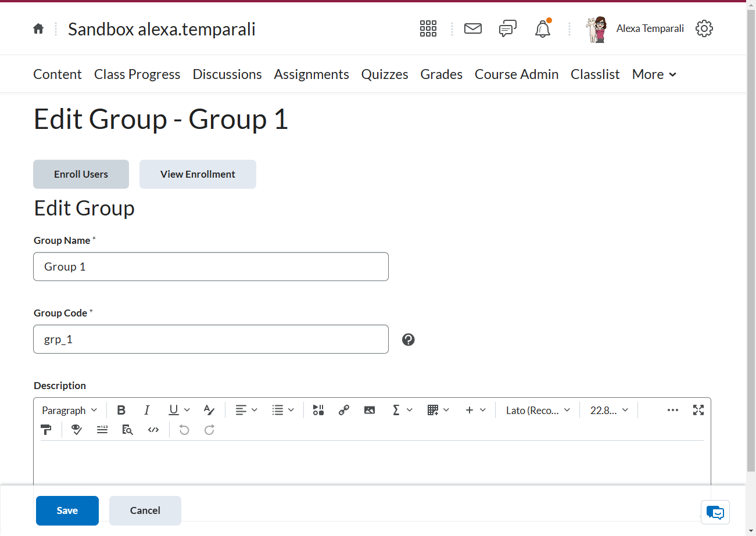Image resolution: width=756 pixels, height=536 pixels.
Task: Cancel editing the group
Action: [145, 510]
